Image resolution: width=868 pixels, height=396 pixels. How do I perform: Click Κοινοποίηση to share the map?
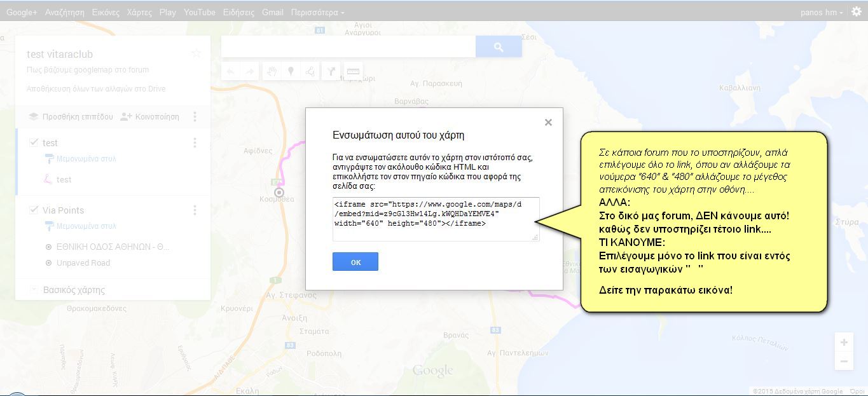pos(150,117)
